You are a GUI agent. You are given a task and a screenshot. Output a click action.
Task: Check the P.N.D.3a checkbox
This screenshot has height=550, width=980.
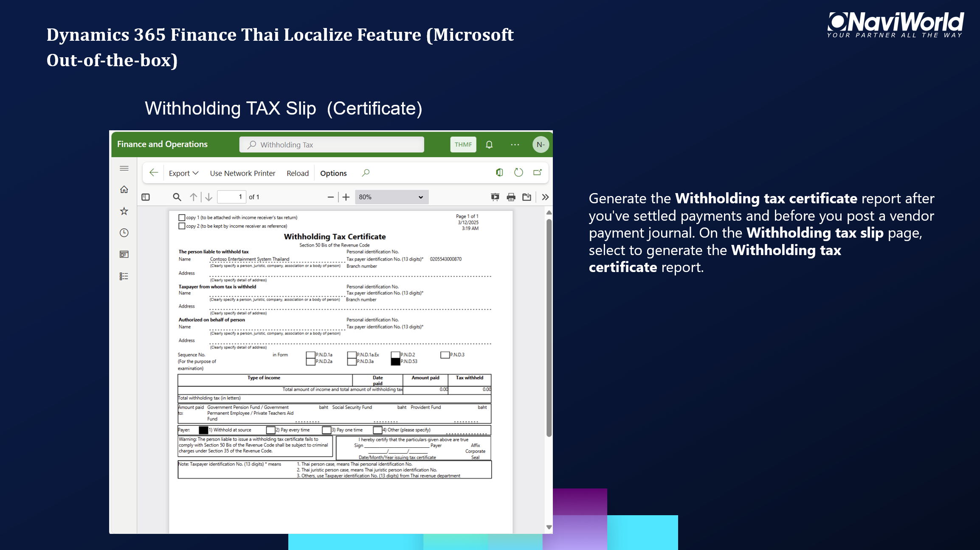tap(352, 362)
